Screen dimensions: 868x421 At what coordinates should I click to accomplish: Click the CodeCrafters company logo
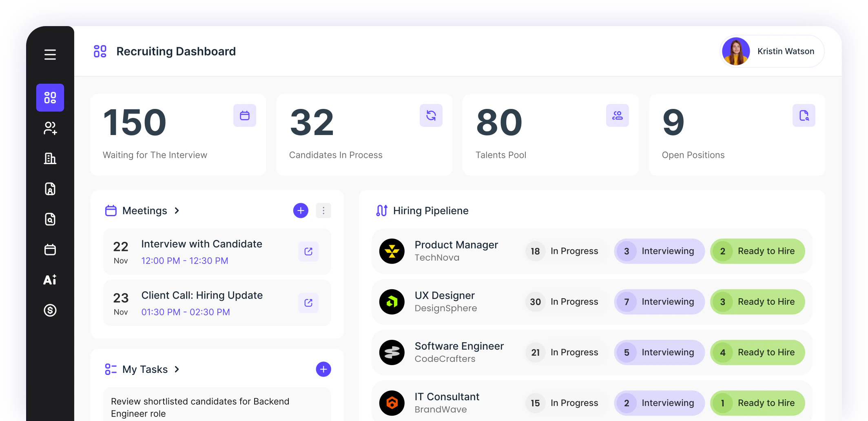[x=392, y=352]
